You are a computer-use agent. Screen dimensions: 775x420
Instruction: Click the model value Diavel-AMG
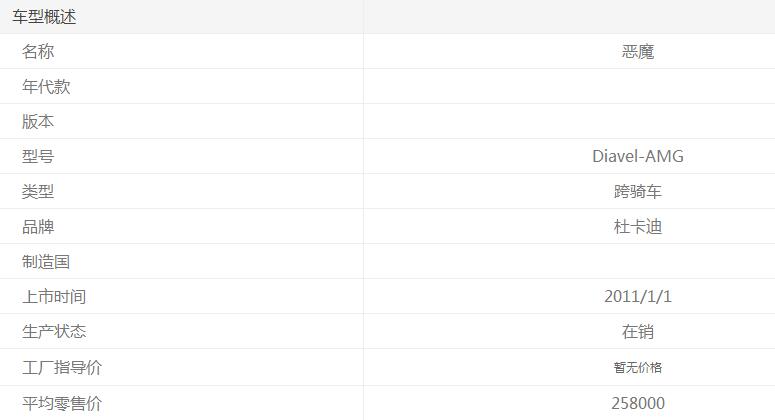point(638,157)
